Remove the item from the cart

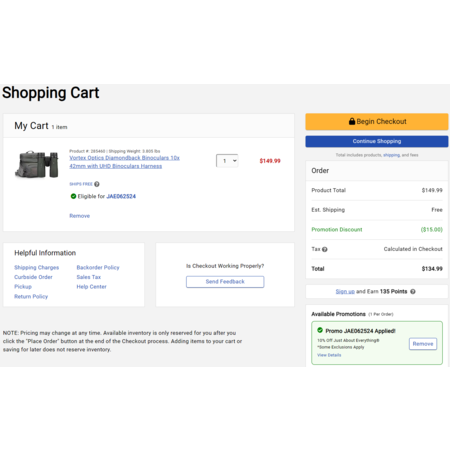click(79, 216)
